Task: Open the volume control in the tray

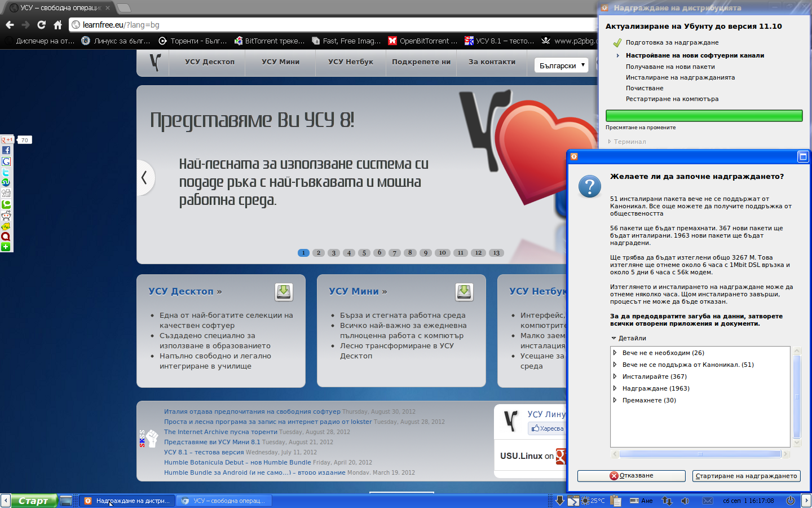Action: pyautogui.click(x=685, y=501)
